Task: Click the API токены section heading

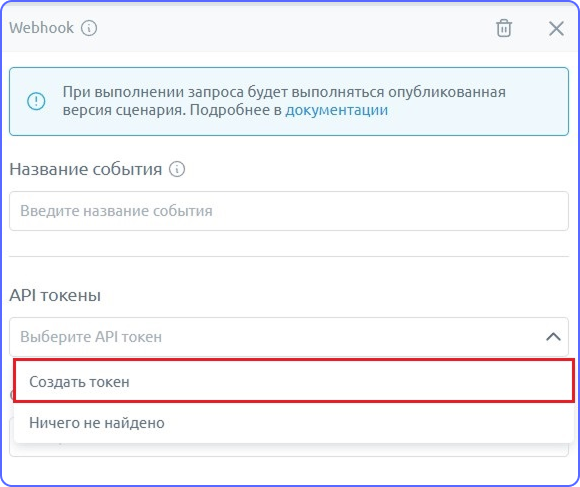Action: point(55,295)
